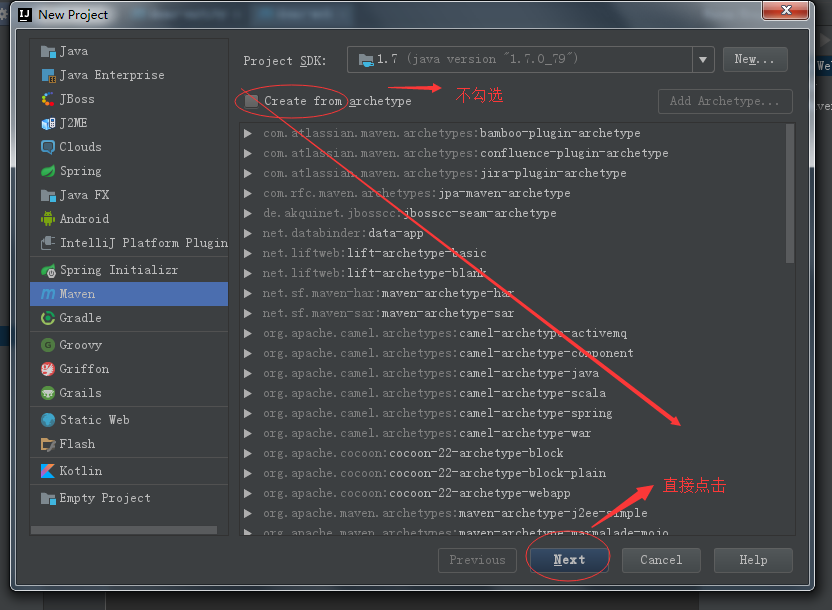Click the Add Archetype... button
Screen dimensions: 832x610
coord(725,101)
